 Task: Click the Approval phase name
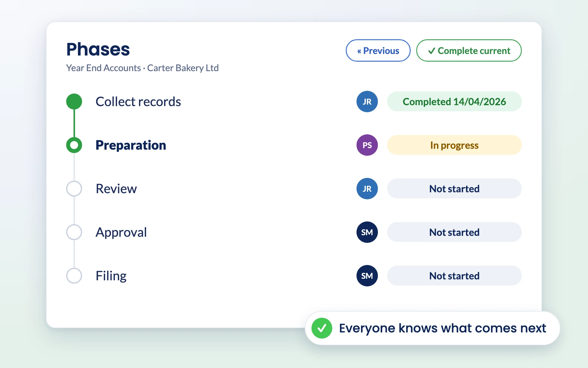click(121, 232)
